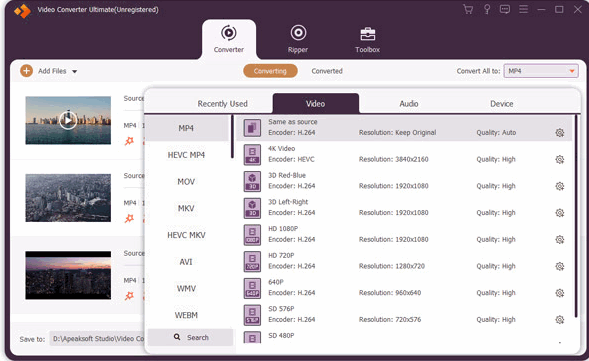Click the 3D Red-Blue format icon
This screenshot has height=361, width=589.
(252, 181)
